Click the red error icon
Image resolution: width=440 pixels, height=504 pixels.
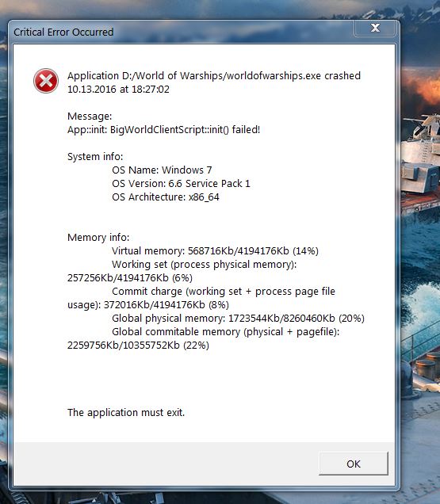[x=46, y=81]
